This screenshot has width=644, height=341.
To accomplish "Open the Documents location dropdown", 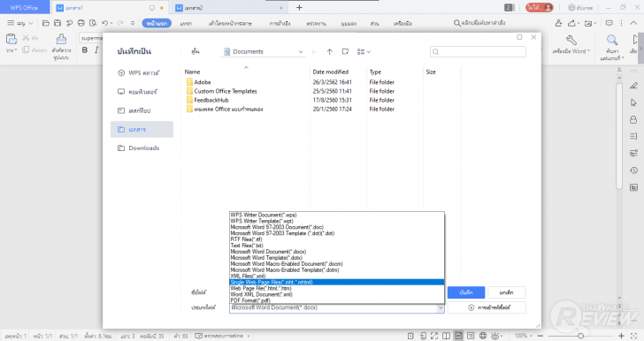I will pyautogui.click(x=301, y=52).
